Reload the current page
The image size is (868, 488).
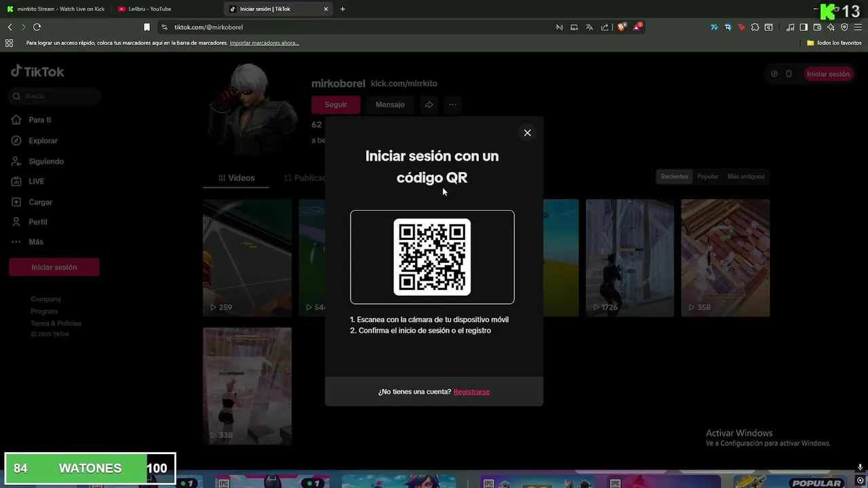37,27
